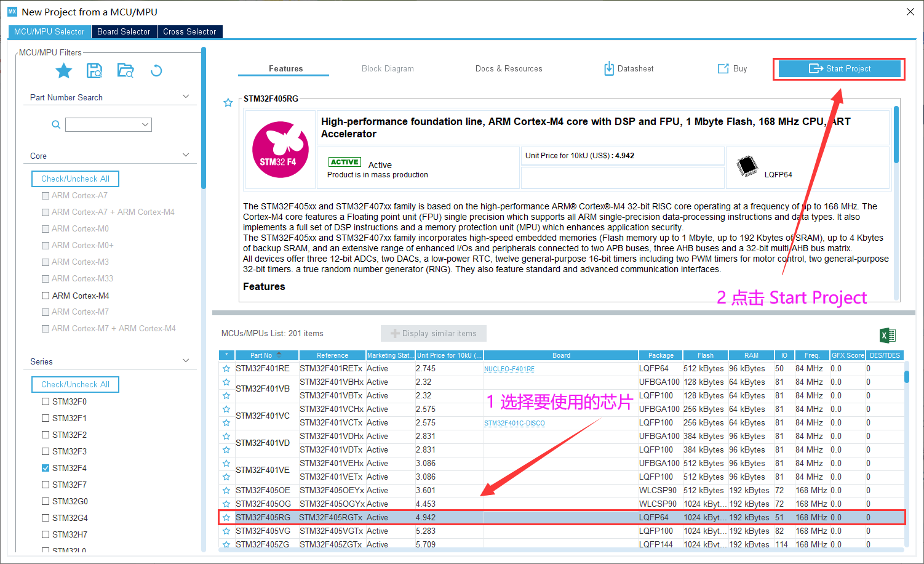This screenshot has height=564, width=924.
Task: Check the STM32H7 series checkbox
Action: pos(46,534)
